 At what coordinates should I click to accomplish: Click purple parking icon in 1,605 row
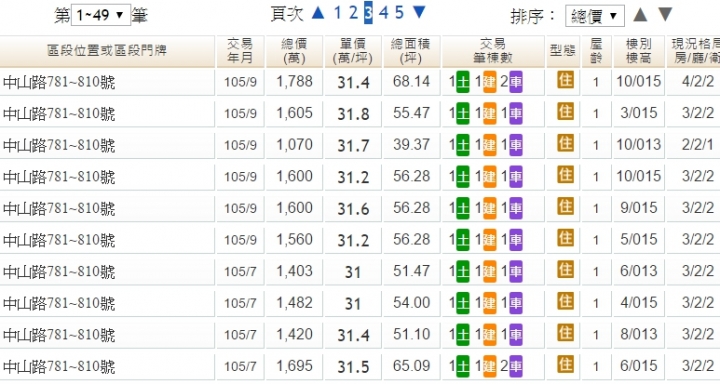coord(516,113)
